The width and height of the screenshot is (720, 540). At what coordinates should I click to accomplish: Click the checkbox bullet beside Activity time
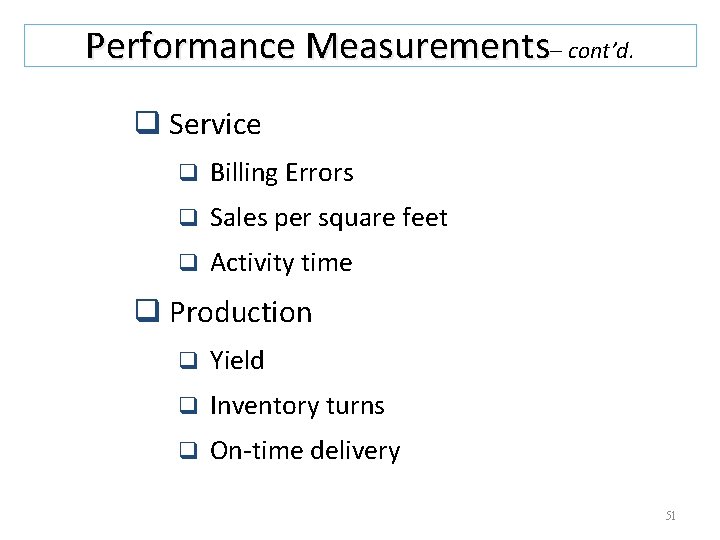coord(188,262)
